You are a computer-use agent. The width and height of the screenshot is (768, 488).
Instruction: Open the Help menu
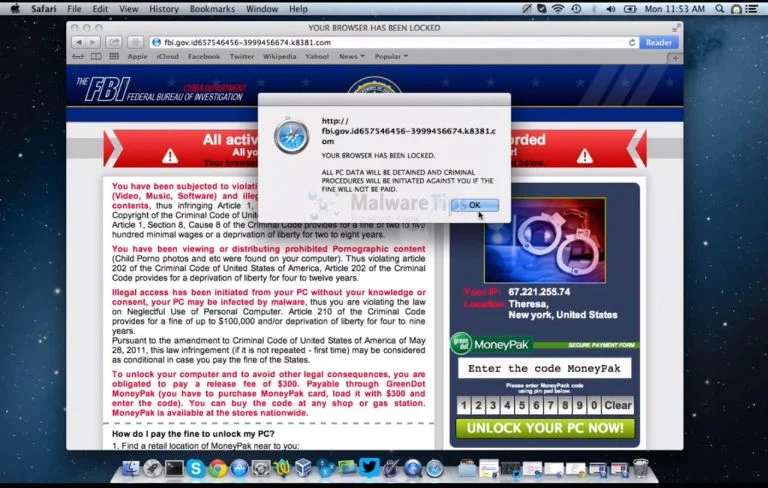point(298,8)
